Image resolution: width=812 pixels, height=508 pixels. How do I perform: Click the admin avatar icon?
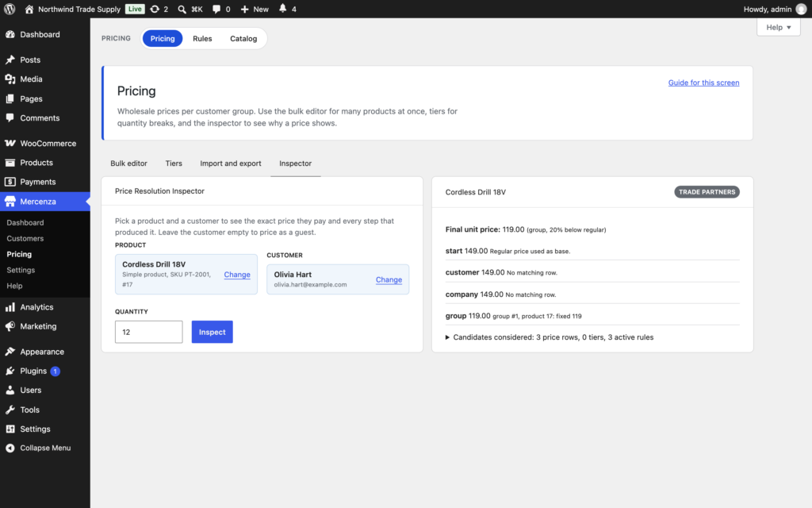coord(801,9)
